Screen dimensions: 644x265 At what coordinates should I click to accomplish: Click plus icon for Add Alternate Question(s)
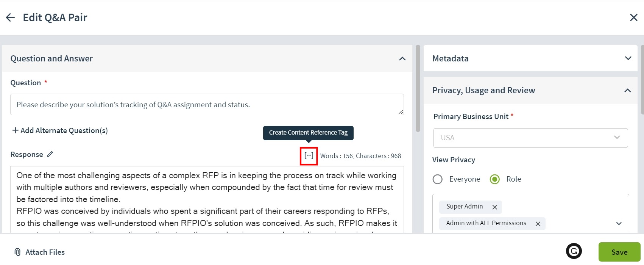15,130
